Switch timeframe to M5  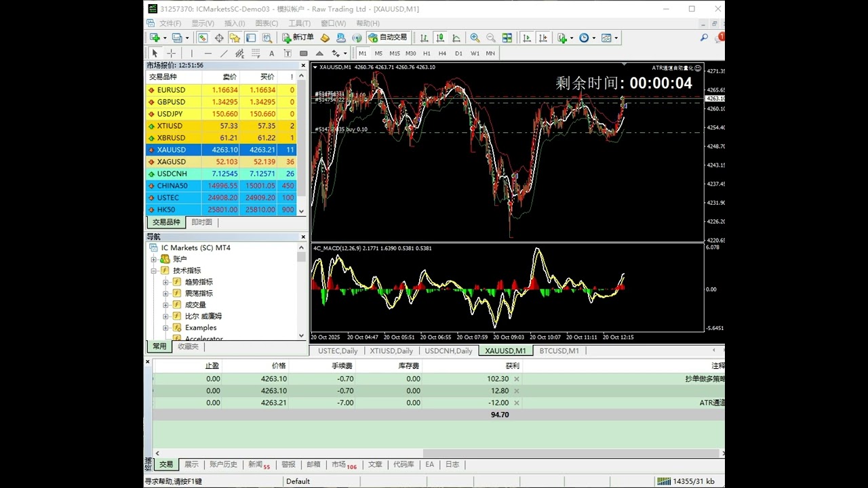[378, 53]
